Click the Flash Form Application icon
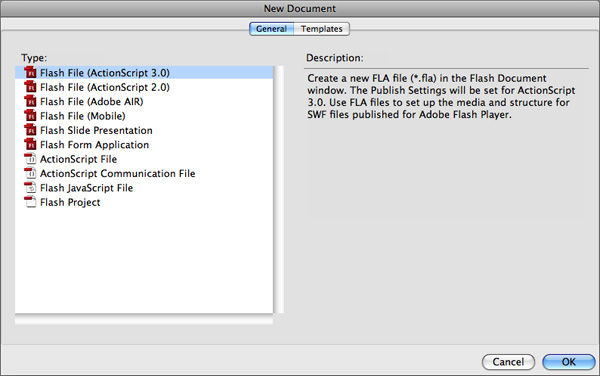The image size is (600, 376). pyautogui.click(x=30, y=145)
